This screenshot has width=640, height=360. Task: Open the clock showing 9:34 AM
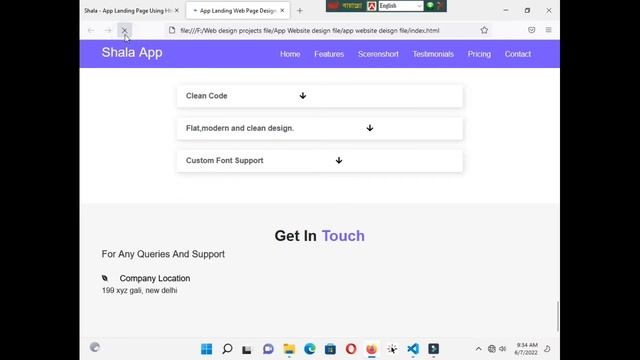pyautogui.click(x=526, y=349)
